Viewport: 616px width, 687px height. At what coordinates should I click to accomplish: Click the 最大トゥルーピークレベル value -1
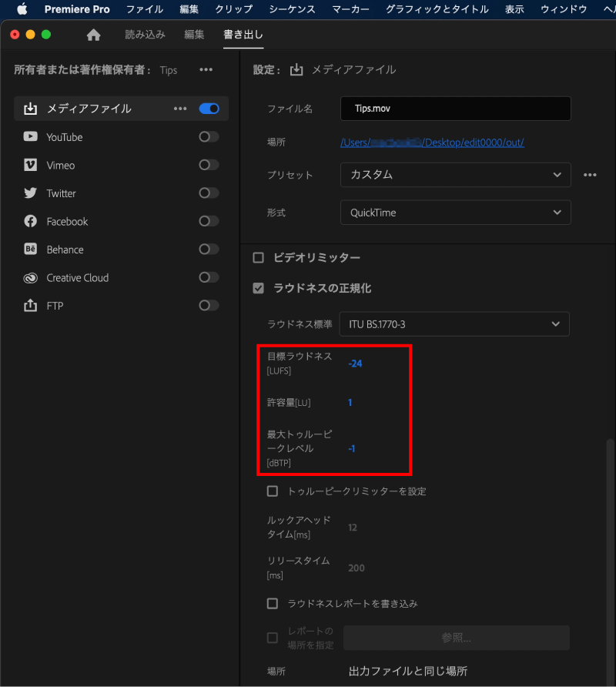(352, 449)
